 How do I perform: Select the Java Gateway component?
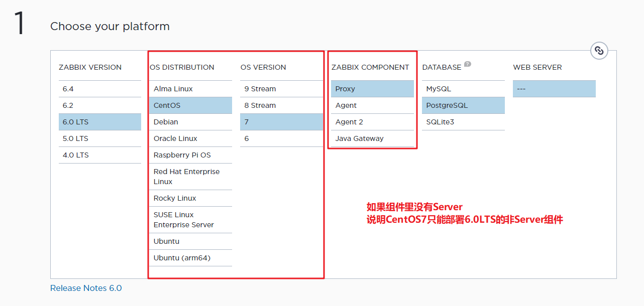373,138
